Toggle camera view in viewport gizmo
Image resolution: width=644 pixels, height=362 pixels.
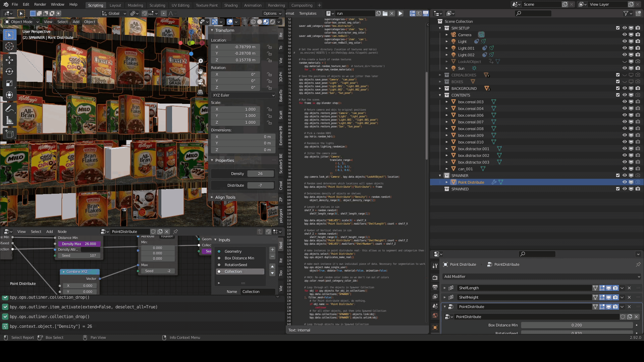[200, 81]
